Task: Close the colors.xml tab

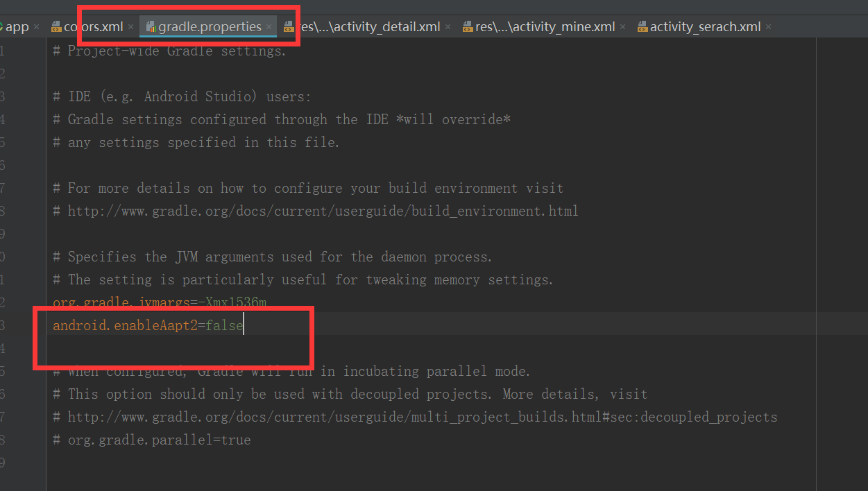Action: click(130, 26)
